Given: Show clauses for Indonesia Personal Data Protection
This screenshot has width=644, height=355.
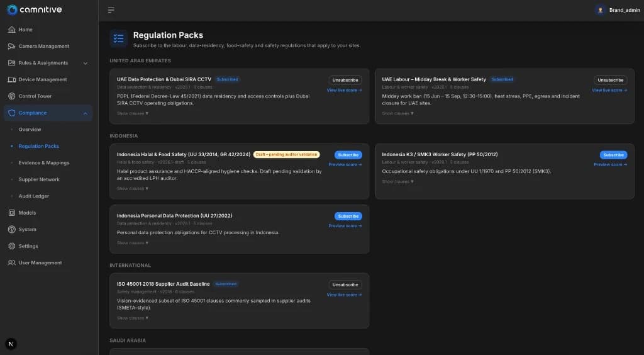Looking at the screenshot, I should coord(133,243).
